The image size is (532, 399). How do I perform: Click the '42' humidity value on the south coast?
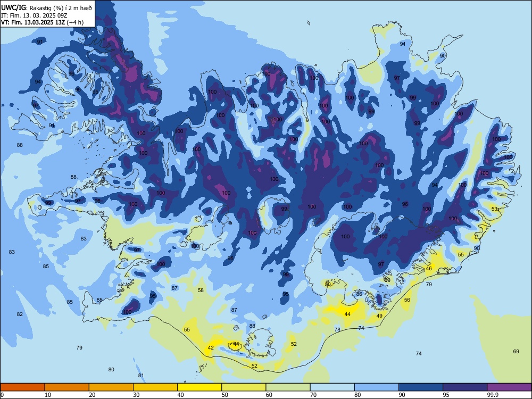click(x=211, y=347)
